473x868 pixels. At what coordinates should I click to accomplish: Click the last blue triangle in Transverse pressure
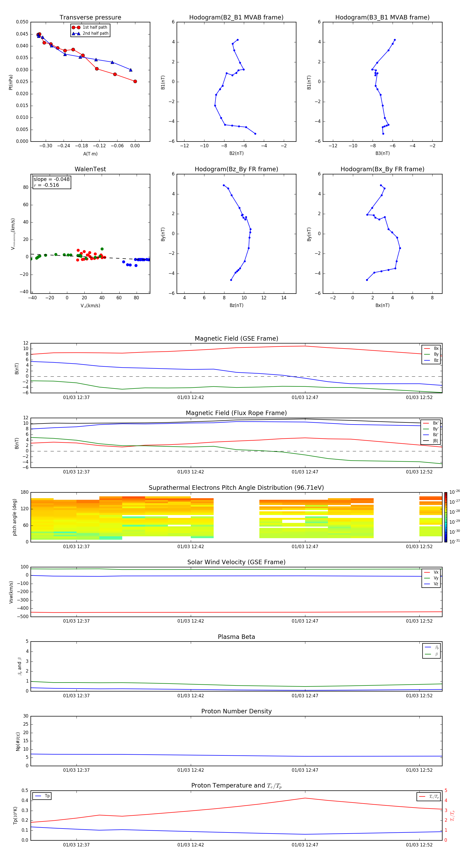pos(131,70)
